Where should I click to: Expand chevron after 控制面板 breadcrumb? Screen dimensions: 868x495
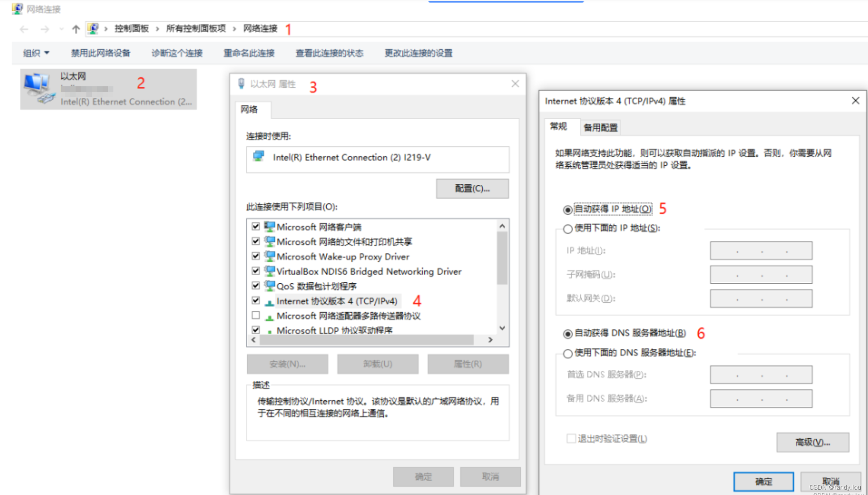tap(157, 29)
